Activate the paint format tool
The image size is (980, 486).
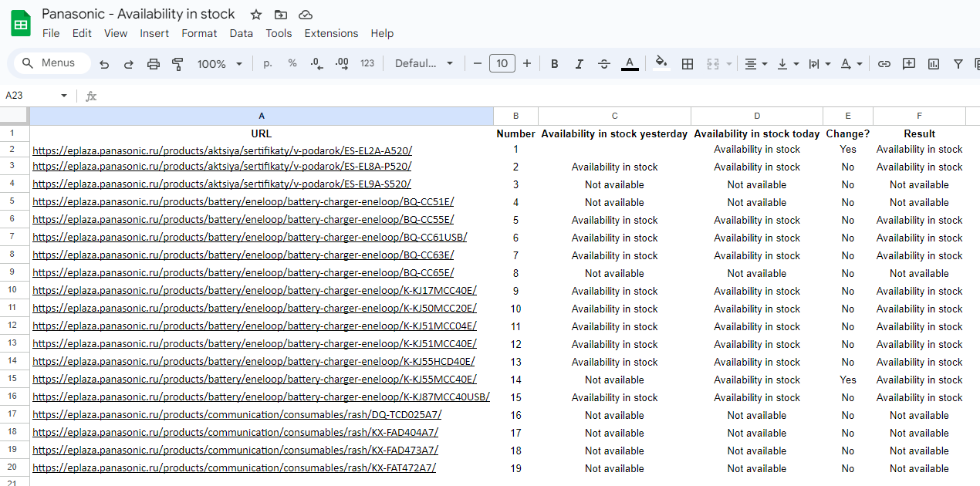pos(178,64)
